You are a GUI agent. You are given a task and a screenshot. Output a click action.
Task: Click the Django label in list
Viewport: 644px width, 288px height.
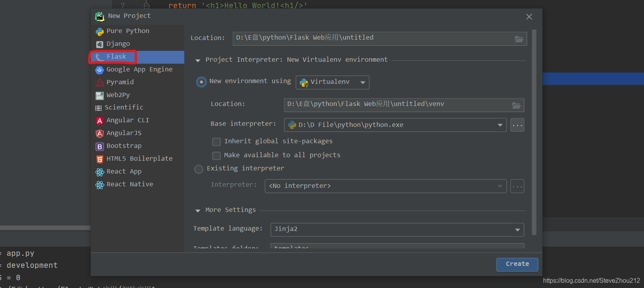tap(118, 44)
